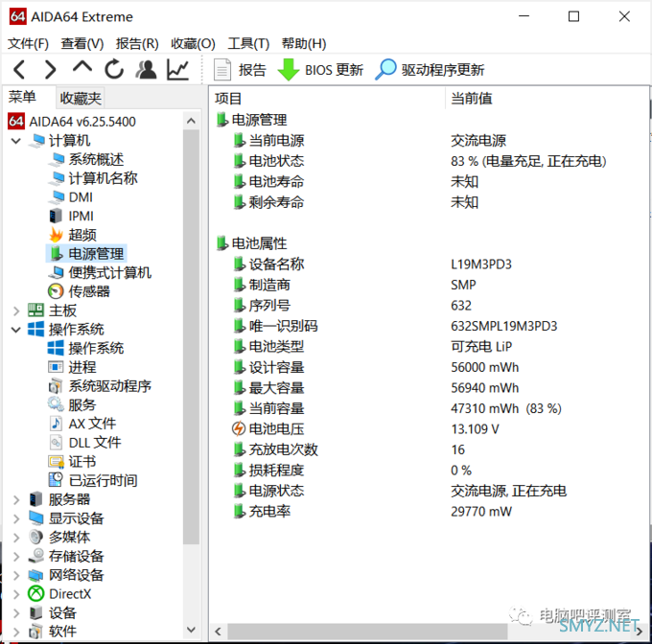Select the 设备名称 L19M3PD3 row
Image resolution: width=652 pixels, height=644 pixels.
pos(372,264)
